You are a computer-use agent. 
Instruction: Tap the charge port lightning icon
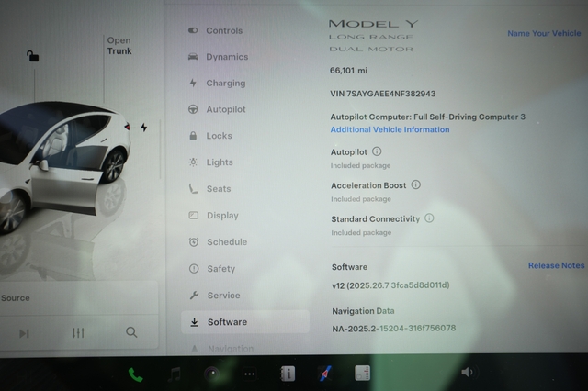pyautogui.click(x=144, y=128)
